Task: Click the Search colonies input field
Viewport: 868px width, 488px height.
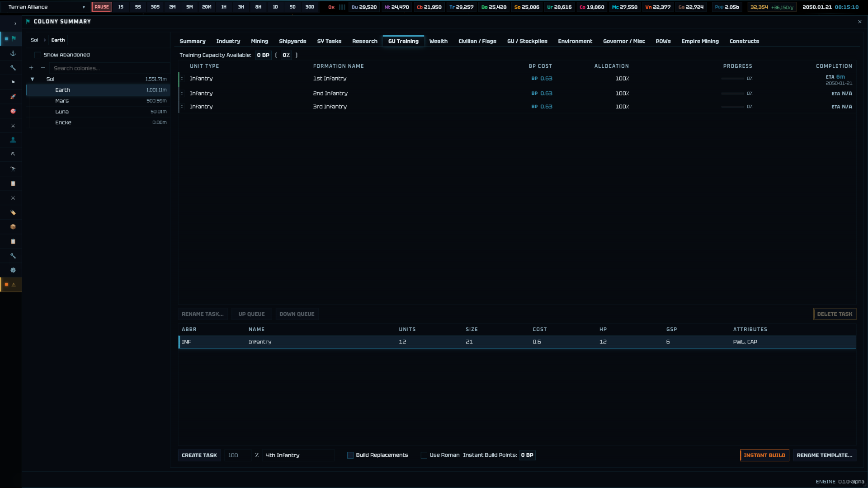Action: [108, 68]
